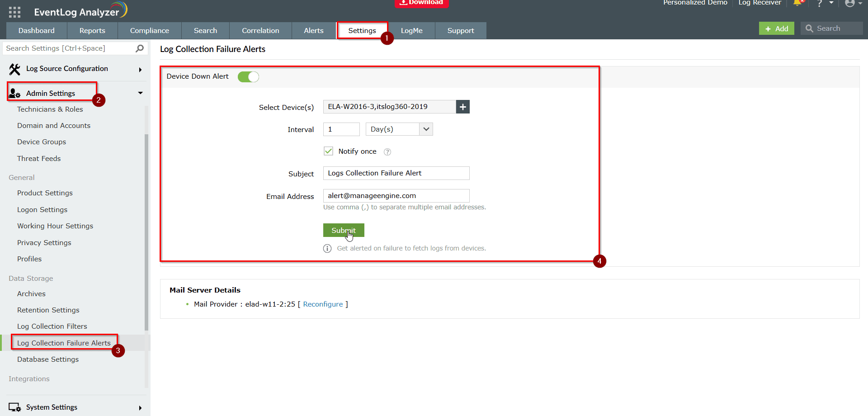Open the Day(s) interval unit dropdown

pos(399,129)
